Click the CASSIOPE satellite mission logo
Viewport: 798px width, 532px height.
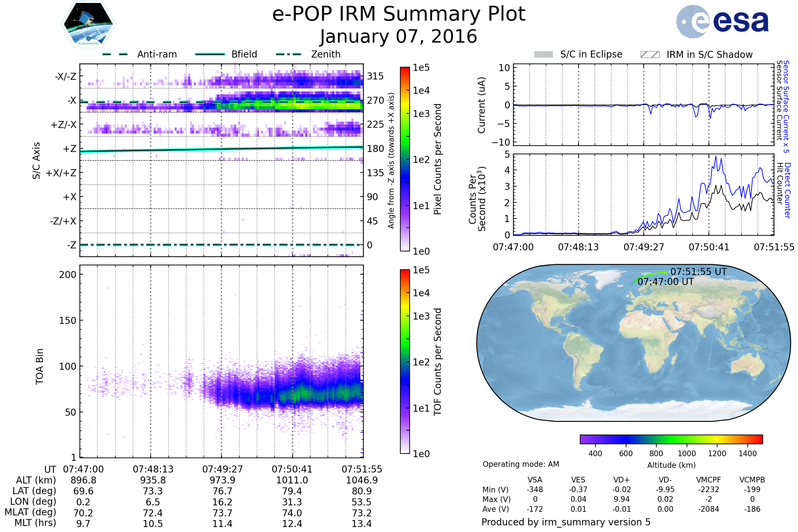point(88,24)
